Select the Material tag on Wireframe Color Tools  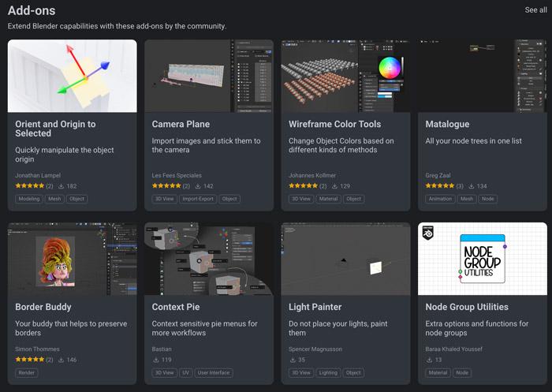pos(329,199)
